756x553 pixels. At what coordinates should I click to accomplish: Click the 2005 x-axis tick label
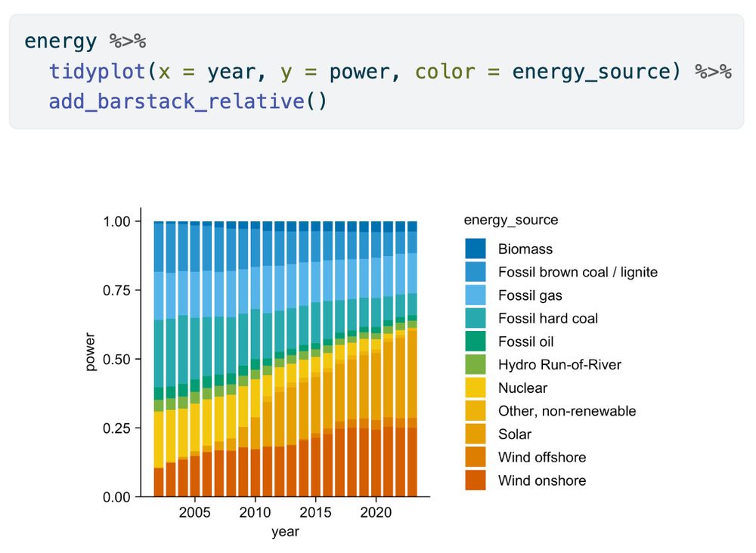(194, 512)
